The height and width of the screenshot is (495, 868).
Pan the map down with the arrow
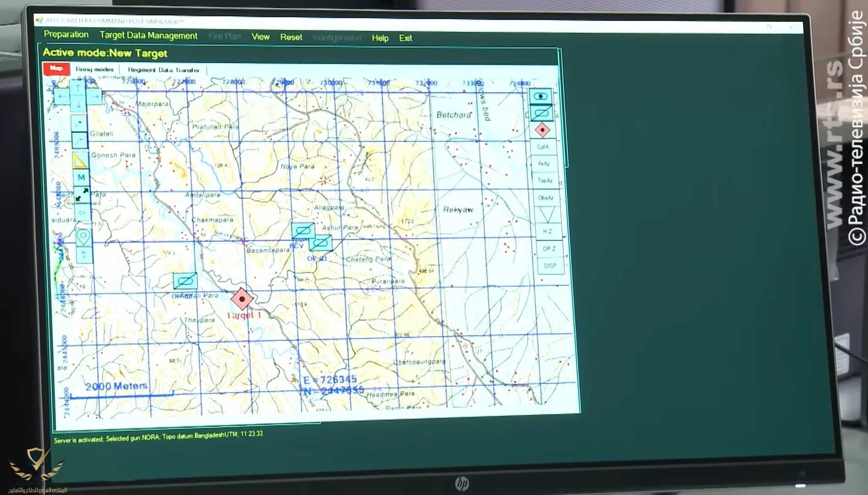tap(78, 104)
